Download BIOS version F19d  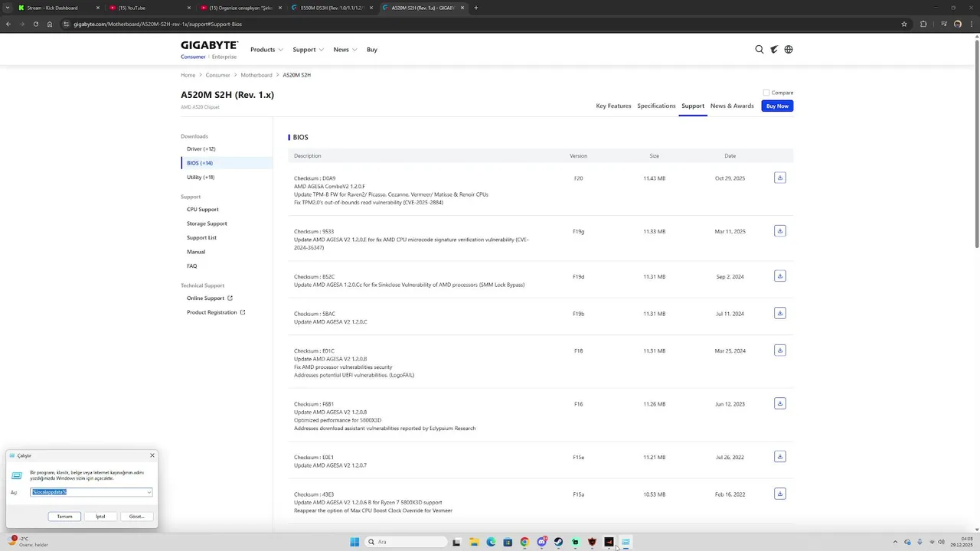779,276
